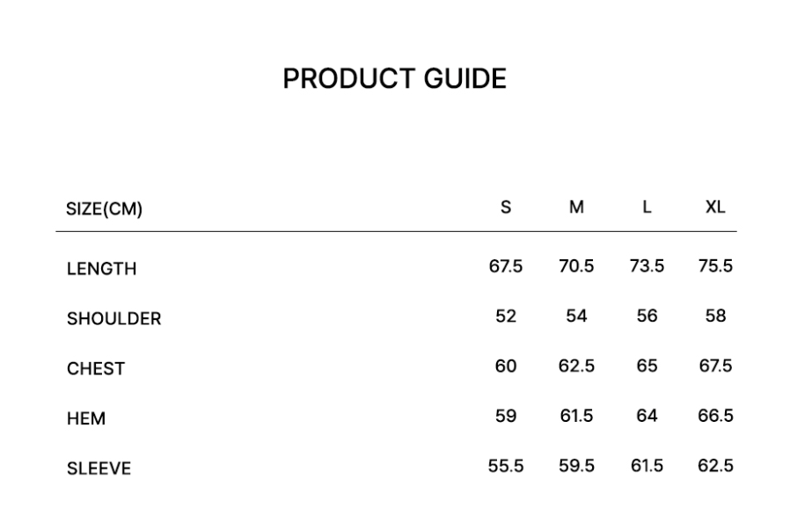
Task: Select the shoulder value 52 for size S
Action: coord(506,316)
